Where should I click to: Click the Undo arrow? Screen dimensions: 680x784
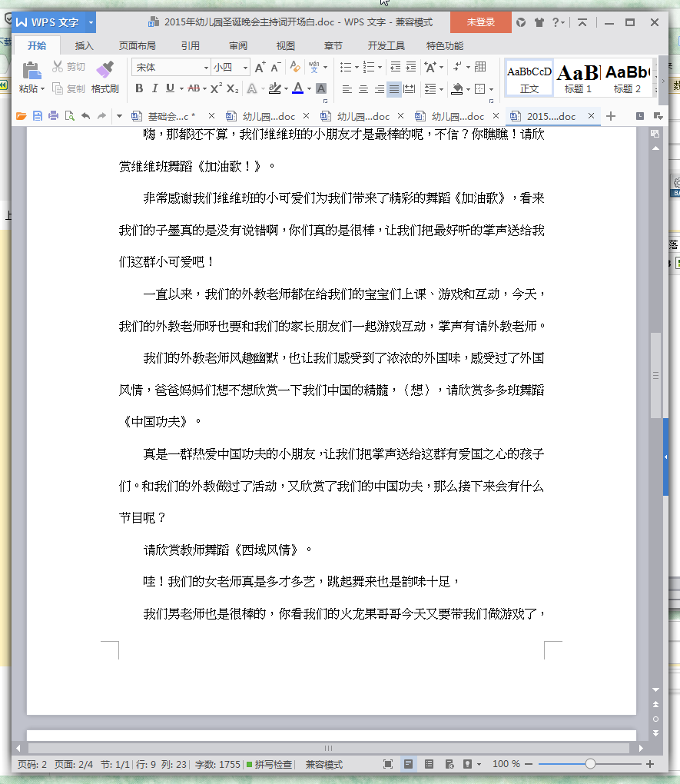pyautogui.click(x=85, y=116)
